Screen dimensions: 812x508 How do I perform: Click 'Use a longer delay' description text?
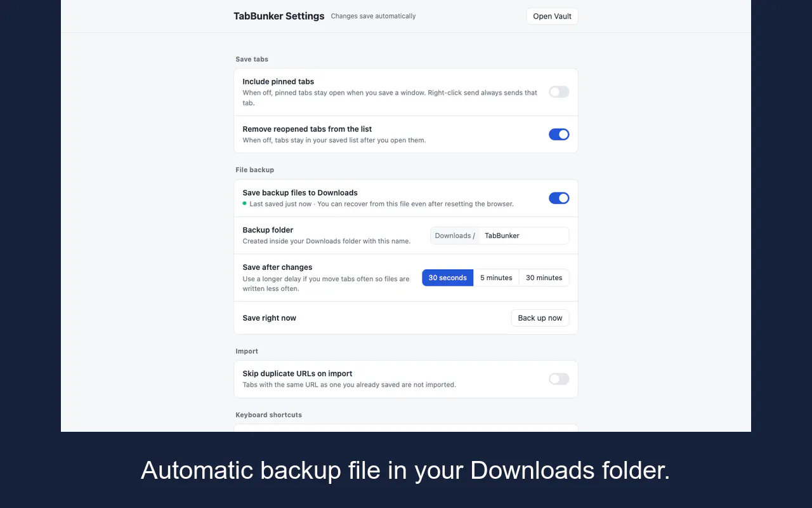pyautogui.click(x=326, y=284)
